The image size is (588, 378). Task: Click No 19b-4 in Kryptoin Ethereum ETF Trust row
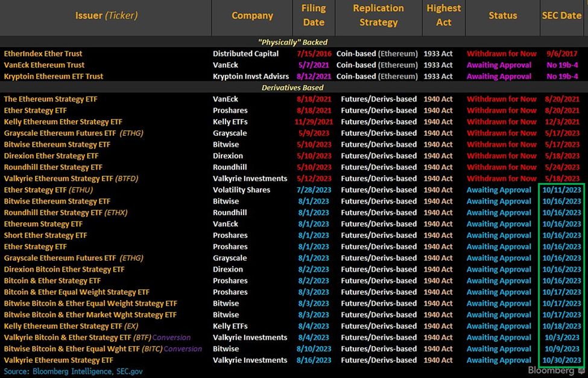click(561, 76)
